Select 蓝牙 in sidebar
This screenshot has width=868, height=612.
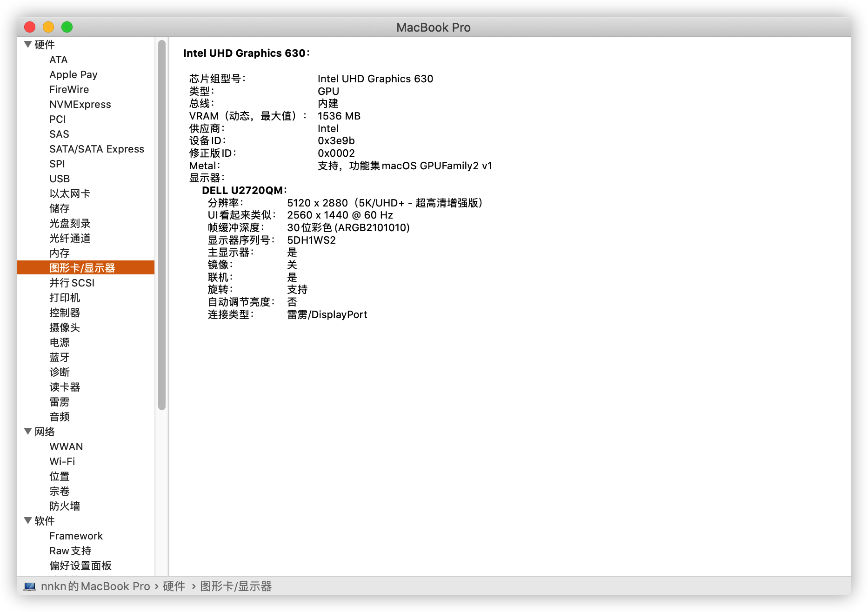pos(60,357)
